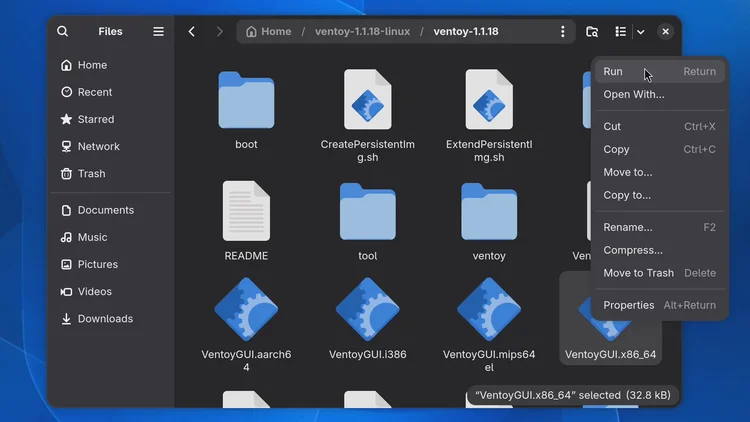This screenshot has height=422, width=750.
Task: Open the search magnifier in Files
Action: pyautogui.click(x=63, y=32)
